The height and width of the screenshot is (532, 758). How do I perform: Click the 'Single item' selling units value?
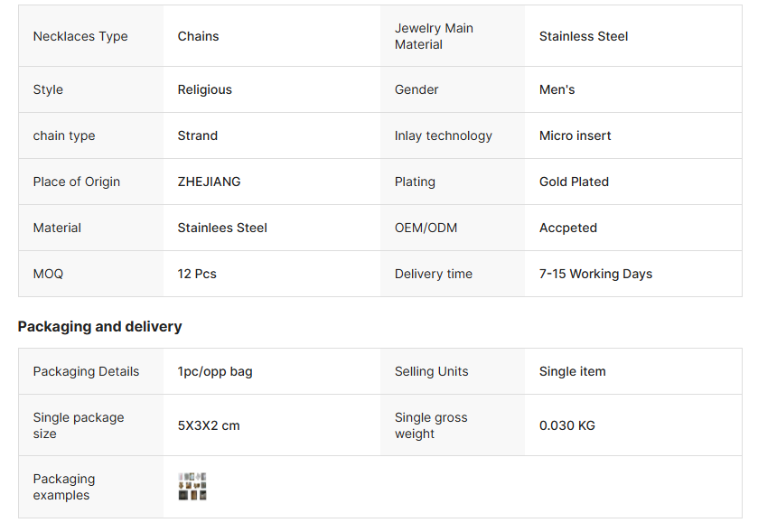(573, 371)
